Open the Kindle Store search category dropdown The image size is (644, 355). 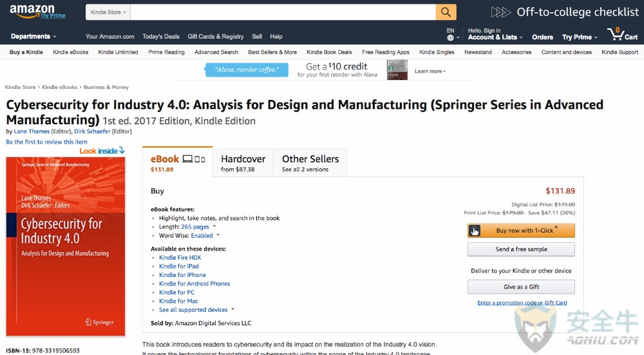click(x=108, y=12)
